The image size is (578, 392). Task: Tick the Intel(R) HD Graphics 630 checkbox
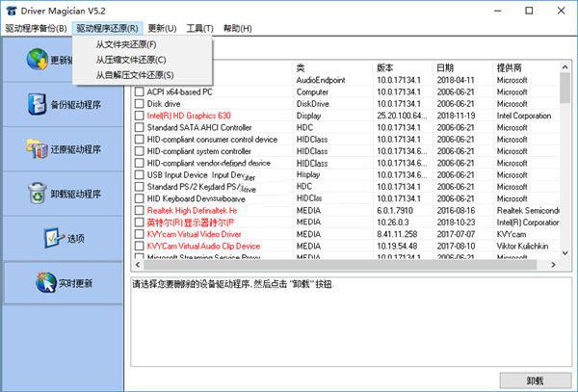click(139, 116)
